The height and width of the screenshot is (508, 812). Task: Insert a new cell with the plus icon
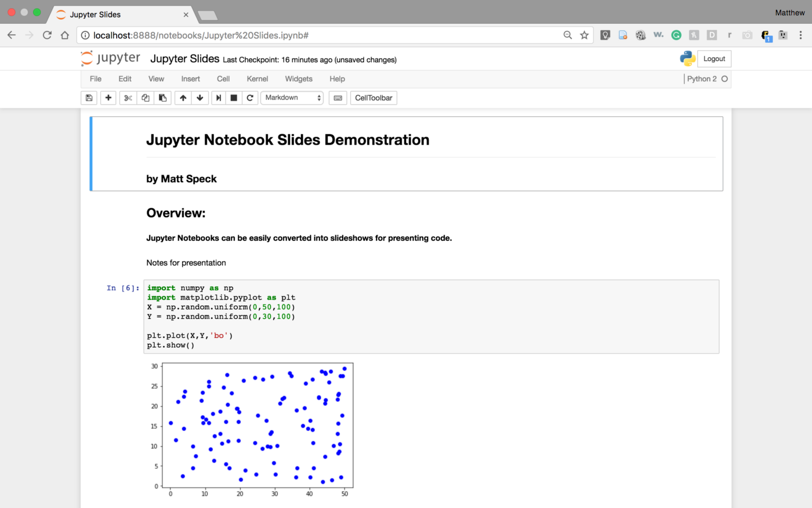pos(108,98)
